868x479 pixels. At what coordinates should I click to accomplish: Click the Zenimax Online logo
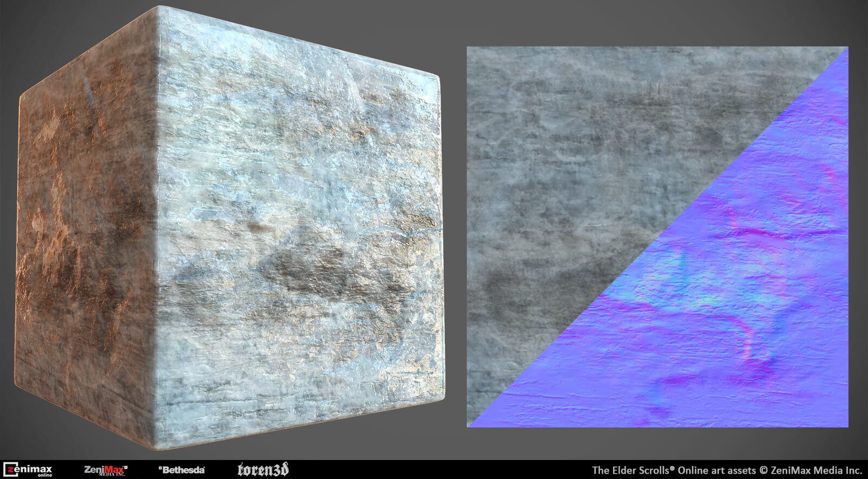[27, 470]
